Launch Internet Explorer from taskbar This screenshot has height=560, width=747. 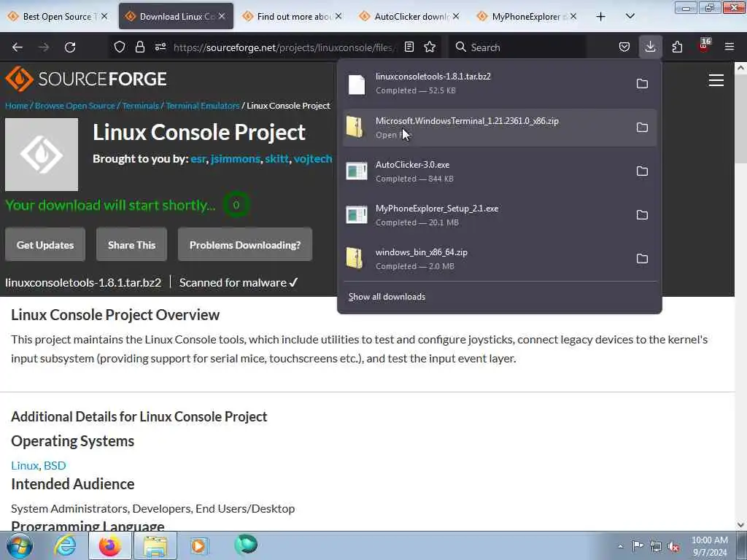tap(65, 545)
